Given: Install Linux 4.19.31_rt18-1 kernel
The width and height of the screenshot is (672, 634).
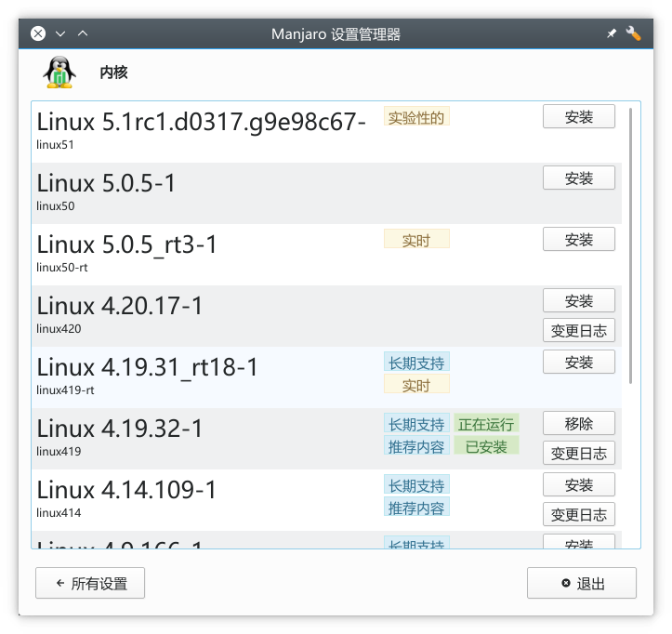Looking at the screenshot, I should point(578,362).
